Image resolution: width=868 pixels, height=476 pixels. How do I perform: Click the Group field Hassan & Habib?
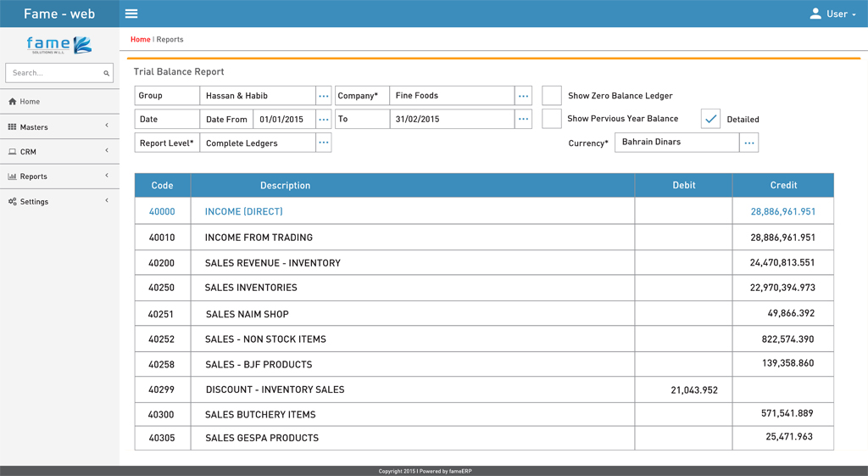(258, 96)
